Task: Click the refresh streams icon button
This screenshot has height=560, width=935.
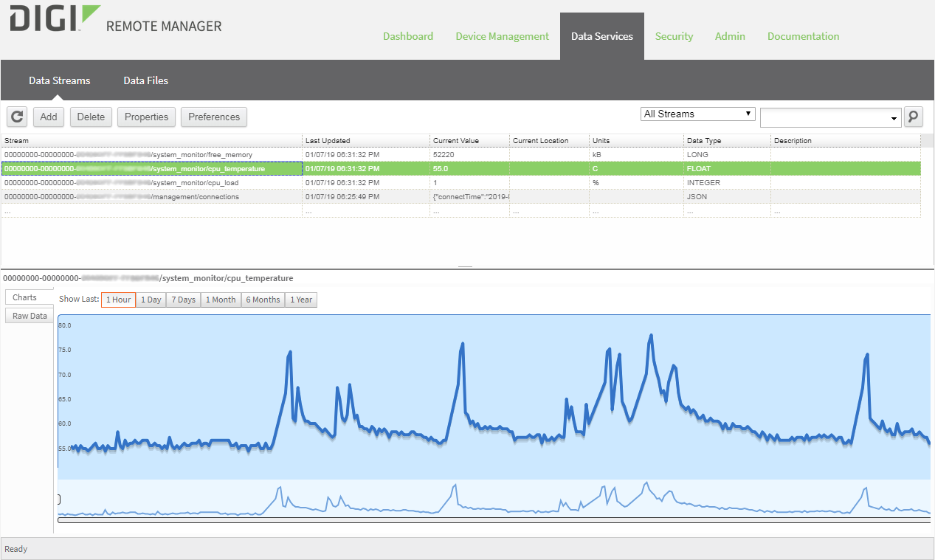Action: [x=18, y=117]
